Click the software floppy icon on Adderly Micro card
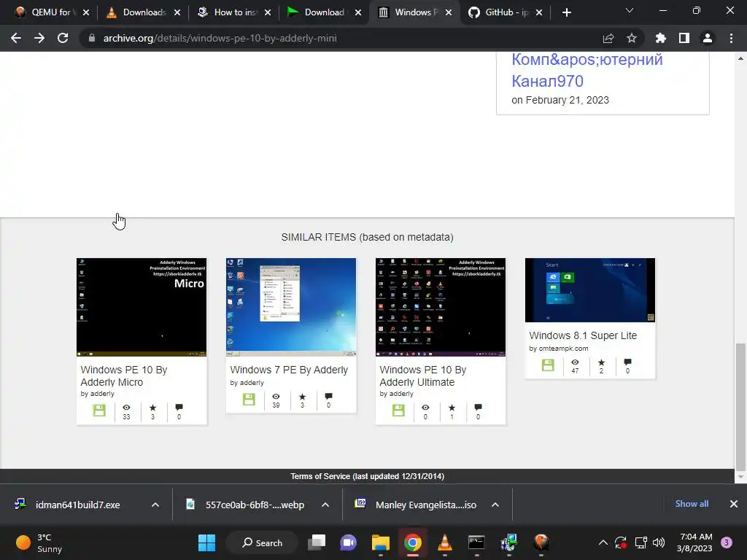 (x=99, y=410)
